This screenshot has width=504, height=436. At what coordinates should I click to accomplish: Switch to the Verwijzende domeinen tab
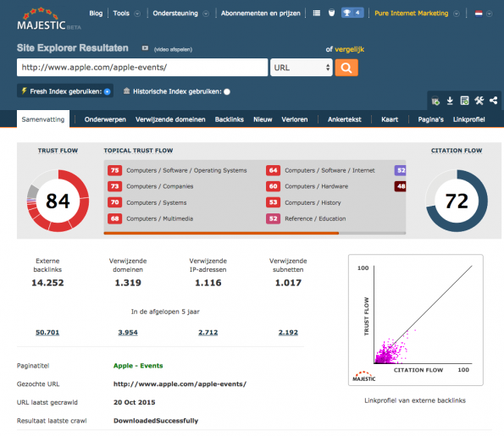(170, 119)
